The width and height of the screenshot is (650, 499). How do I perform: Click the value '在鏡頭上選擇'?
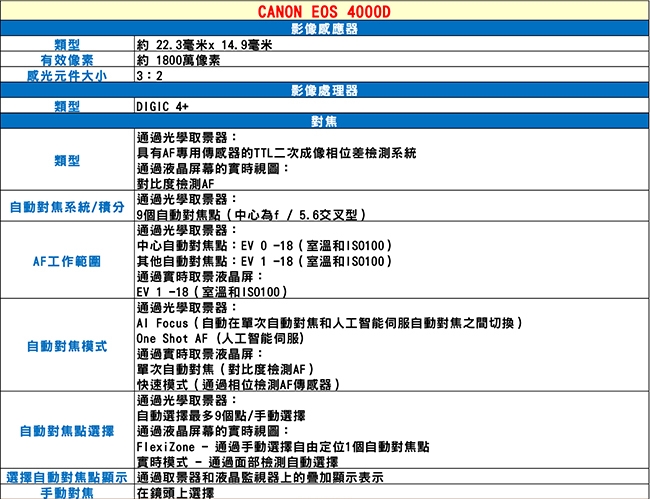point(175,493)
